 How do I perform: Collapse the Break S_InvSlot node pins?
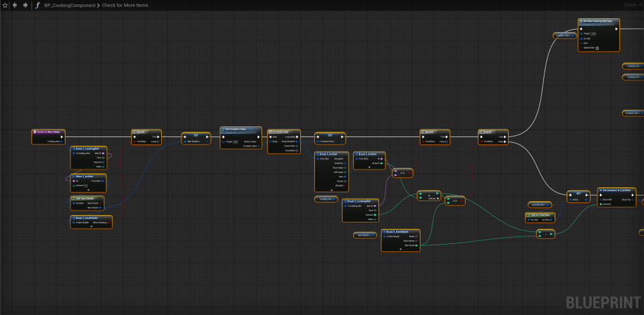[330, 189]
